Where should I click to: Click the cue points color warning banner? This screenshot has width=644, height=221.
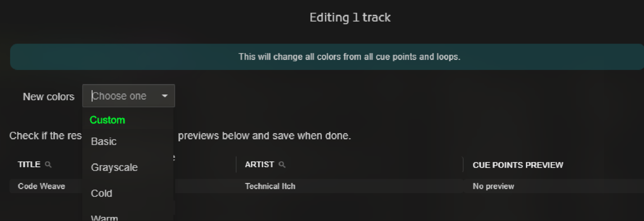349,57
